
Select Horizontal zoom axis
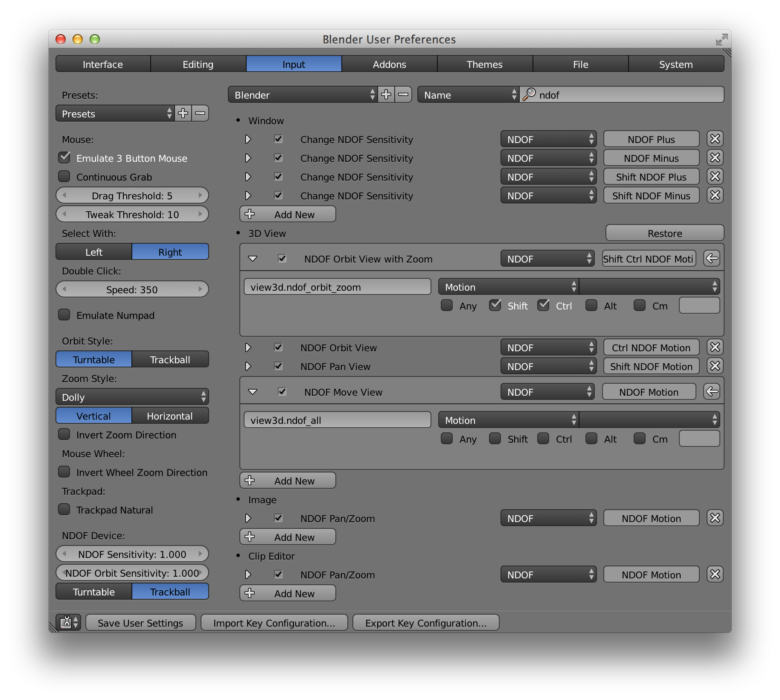tap(170, 416)
